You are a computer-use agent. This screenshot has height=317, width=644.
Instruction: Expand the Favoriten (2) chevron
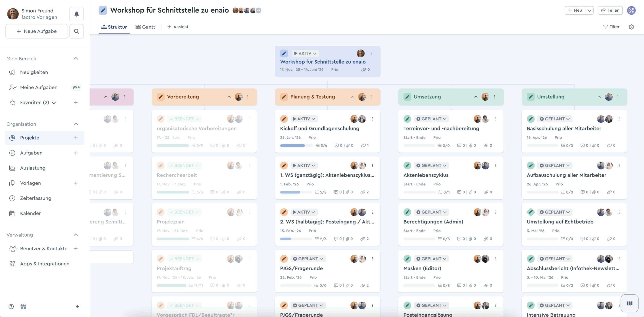pyautogui.click(x=54, y=103)
